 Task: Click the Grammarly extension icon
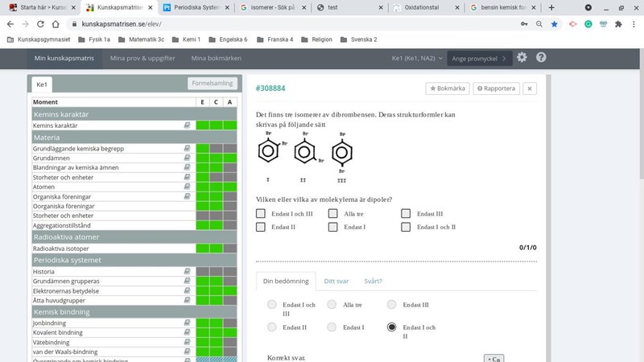pos(588,24)
